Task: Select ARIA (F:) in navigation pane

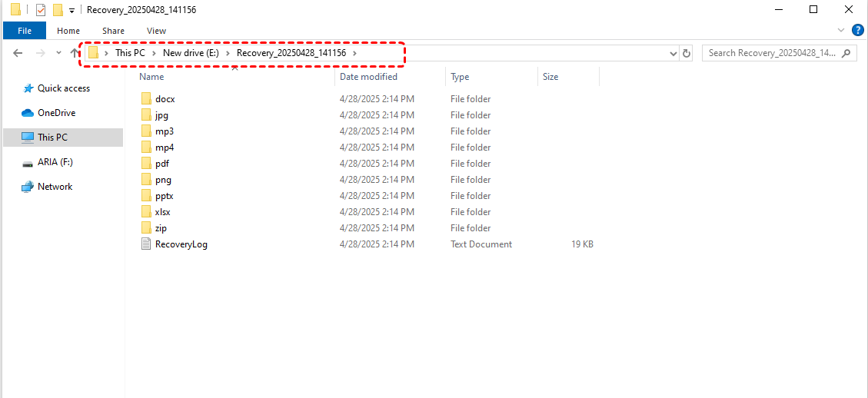Action: point(55,162)
